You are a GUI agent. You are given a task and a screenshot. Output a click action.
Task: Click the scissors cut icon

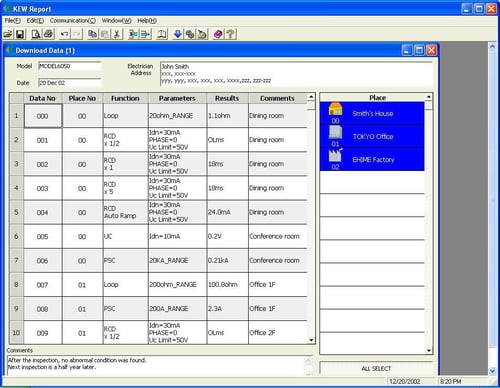point(117,34)
